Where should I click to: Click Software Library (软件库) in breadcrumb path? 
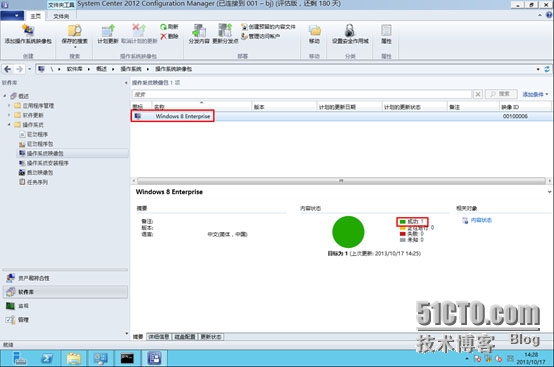pos(75,69)
